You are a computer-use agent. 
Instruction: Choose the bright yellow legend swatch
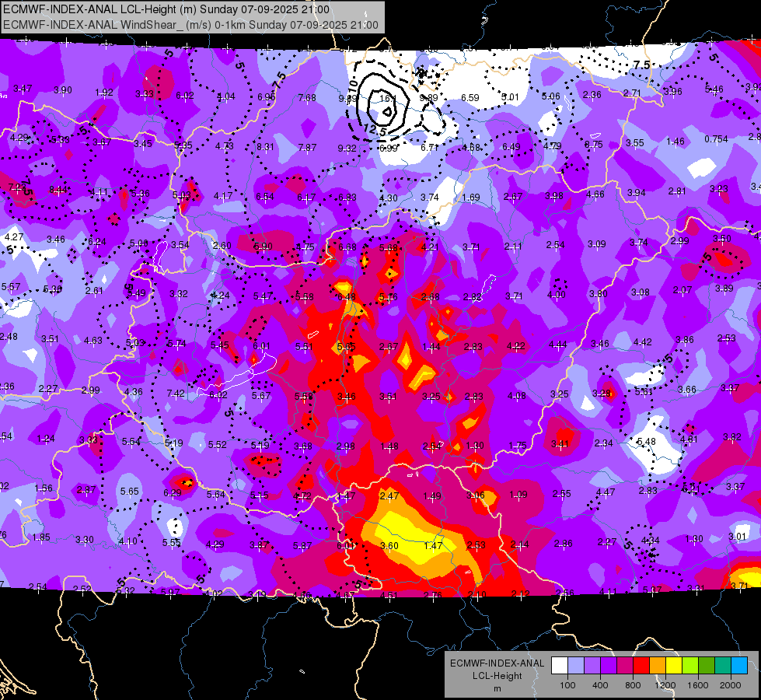coord(674,665)
